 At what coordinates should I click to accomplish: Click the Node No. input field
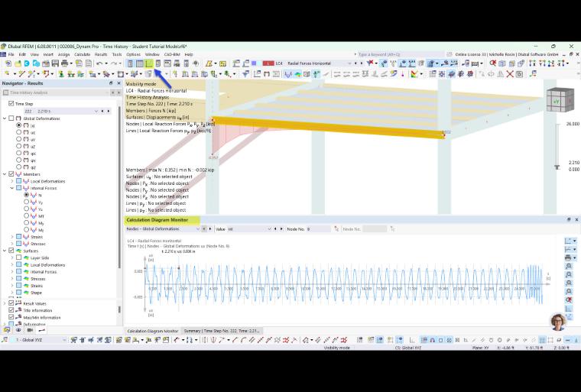point(318,229)
